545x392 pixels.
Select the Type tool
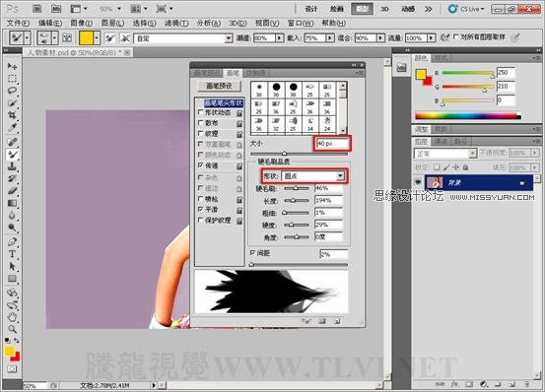[x=12, y=254]
